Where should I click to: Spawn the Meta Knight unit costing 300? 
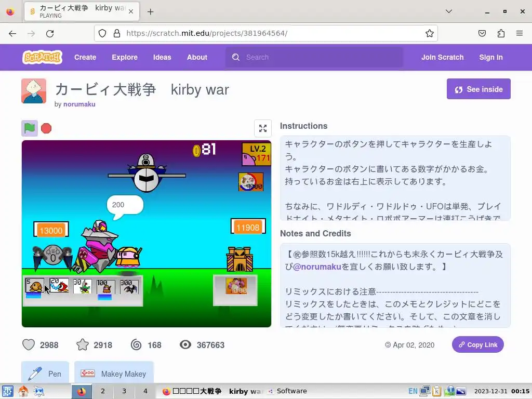click(x=129, y=287)
